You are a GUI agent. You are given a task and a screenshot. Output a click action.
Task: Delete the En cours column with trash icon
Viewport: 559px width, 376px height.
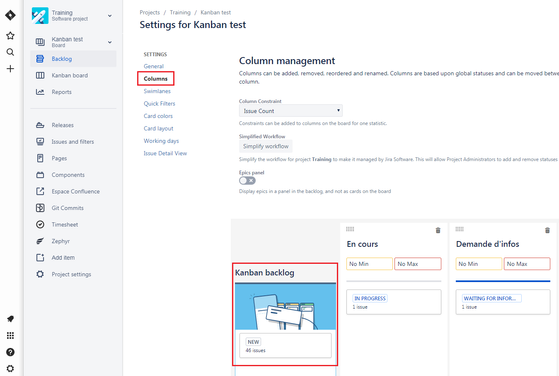click(x=438, y=230)
